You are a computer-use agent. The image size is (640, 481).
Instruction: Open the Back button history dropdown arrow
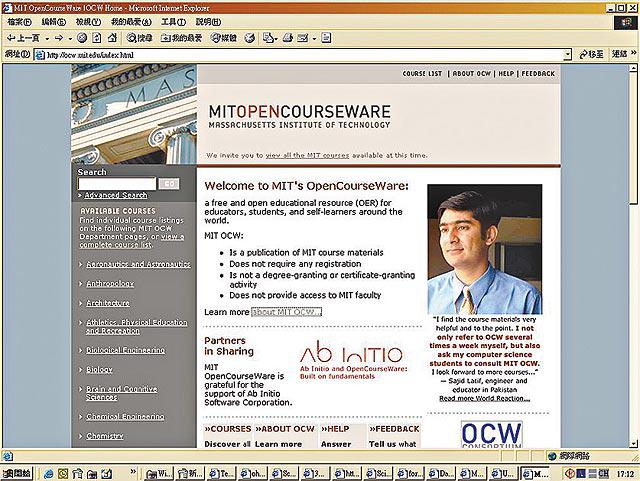pos(47,38)
